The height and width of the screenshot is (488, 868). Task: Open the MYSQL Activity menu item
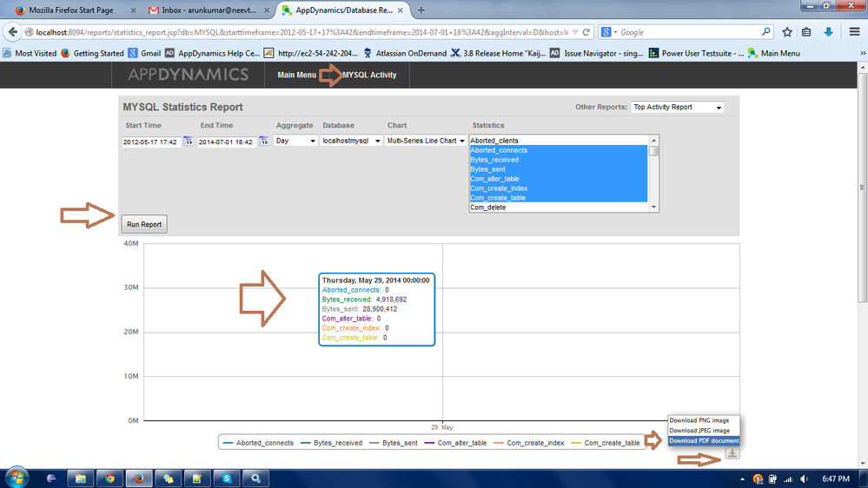coord(369,76)
